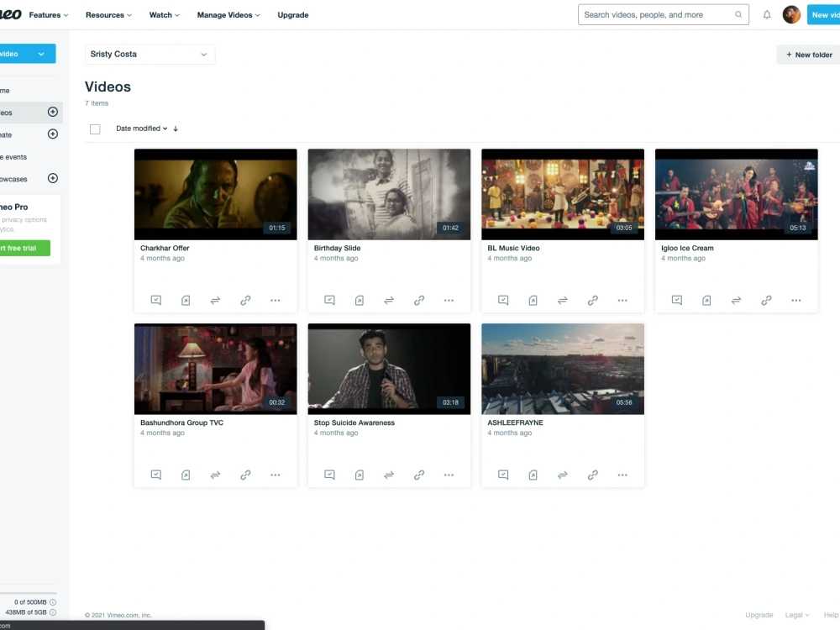Image resolution: width=840 pixels, height=630 pixels.
Task: Expand the Manage Videos menu
Action: tap(228, 15)
